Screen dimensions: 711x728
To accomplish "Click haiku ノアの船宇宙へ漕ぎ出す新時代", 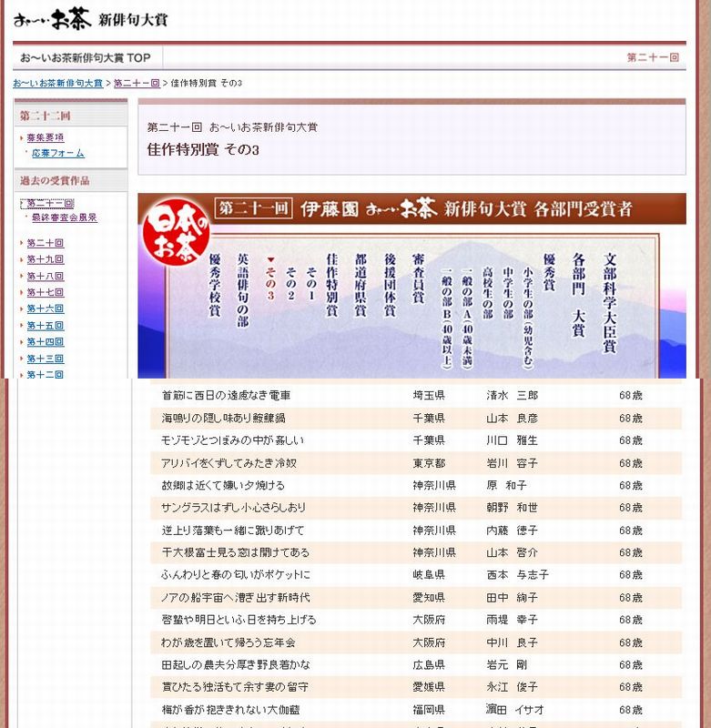I will (x=236, y=597).
